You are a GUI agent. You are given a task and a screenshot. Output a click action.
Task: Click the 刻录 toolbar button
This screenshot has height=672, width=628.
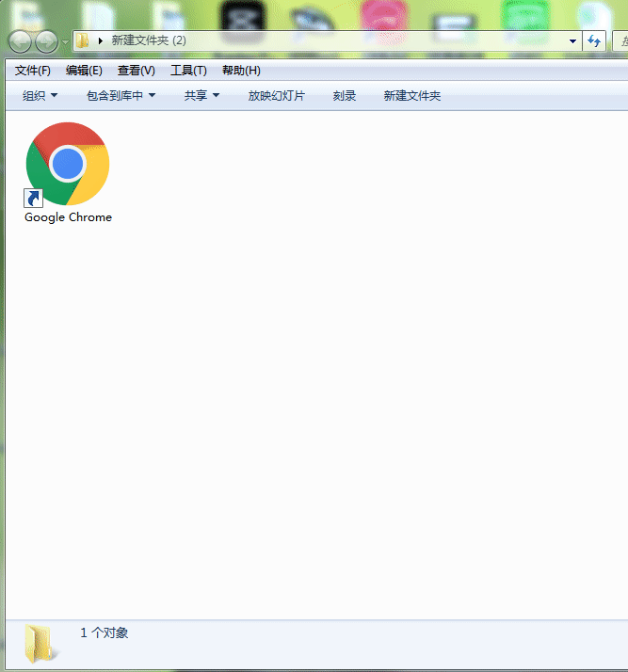pos(345,96)
